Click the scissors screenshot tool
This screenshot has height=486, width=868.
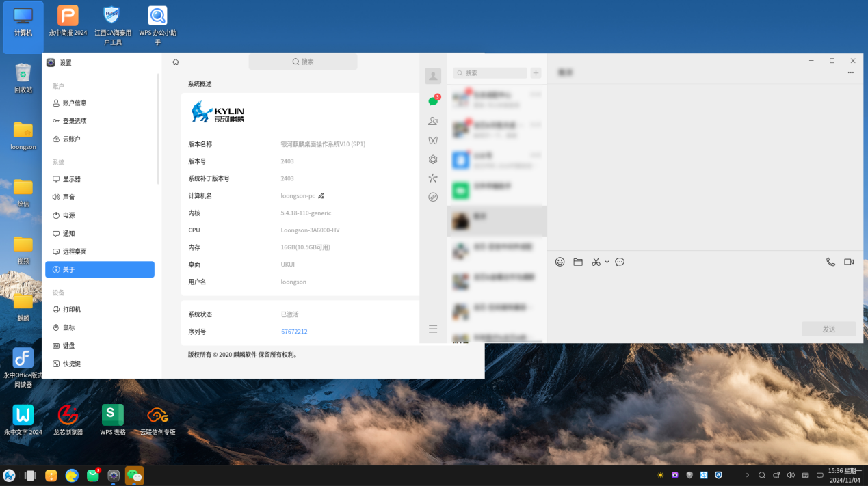596,262
